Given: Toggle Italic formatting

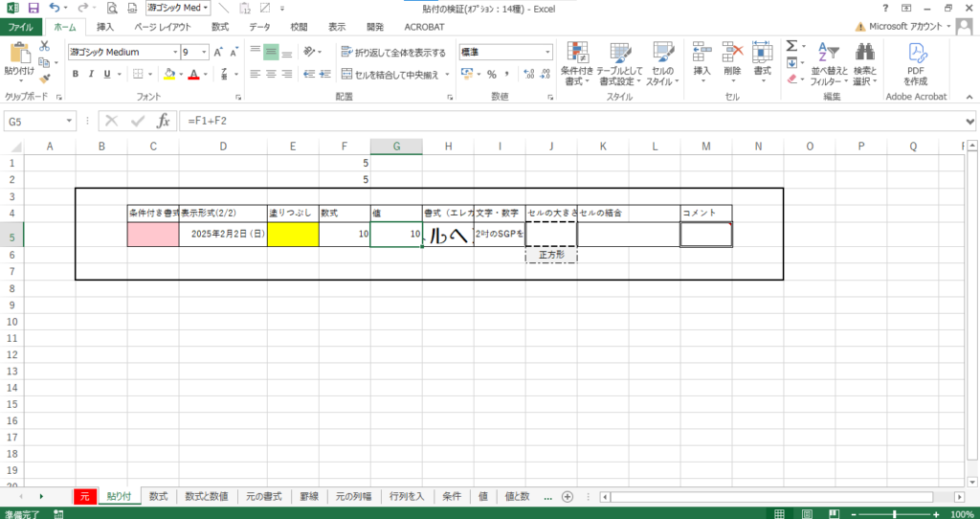Looking at the screenshot, I should pos(93,74).
